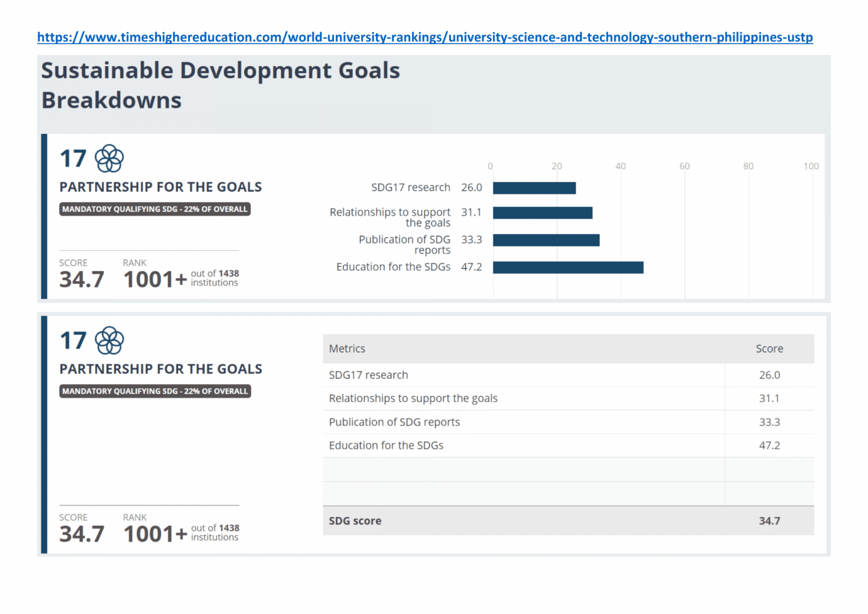Viewport: 868px width, 614px height.
Task: Select the Relationships to support the goals bar
Action: click(542, 213)
